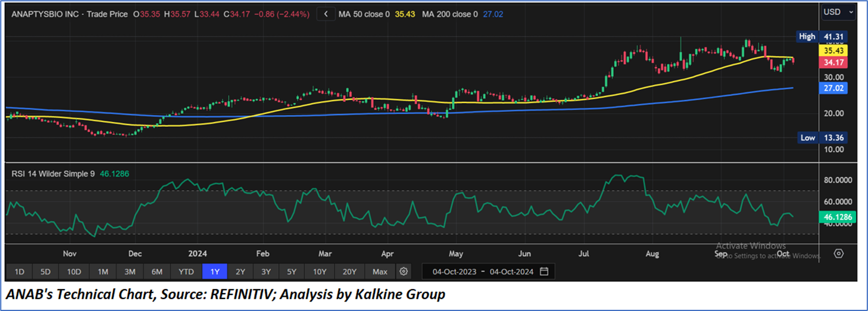
Task: Click the active 1Y range button
Action: click(x=214, y=272)
